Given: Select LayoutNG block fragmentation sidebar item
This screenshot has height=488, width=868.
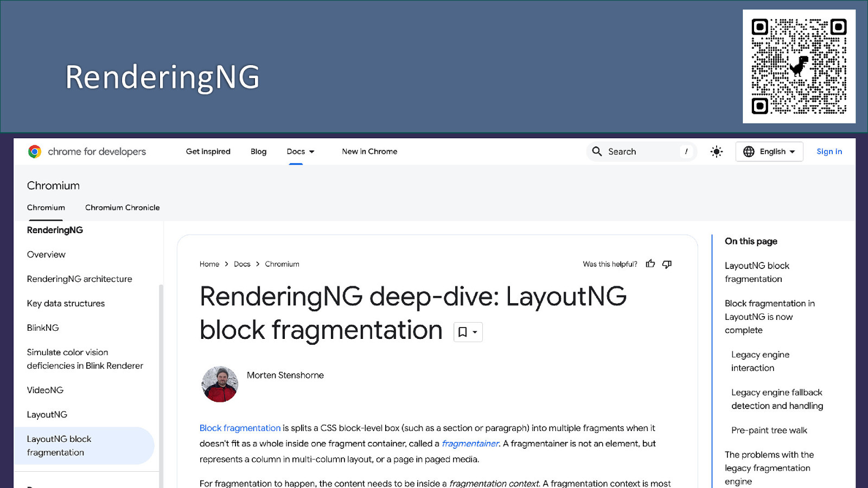Looking at the screenshot, I should coord(84,446).
